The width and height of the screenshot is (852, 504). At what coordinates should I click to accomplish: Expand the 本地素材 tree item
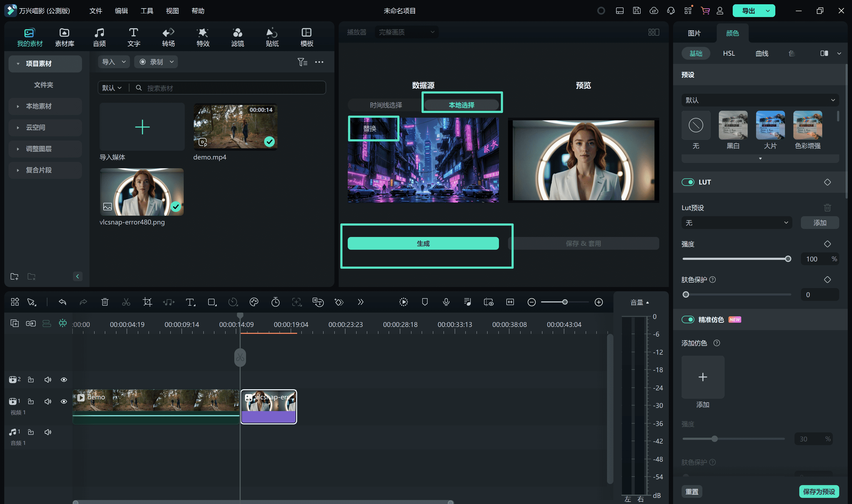[x=18, y=106]
